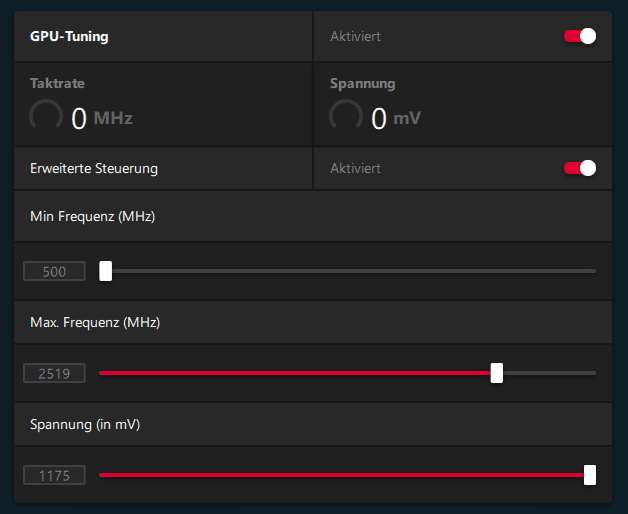Click the 0 MHz Taktrate readout

(102, 118)
